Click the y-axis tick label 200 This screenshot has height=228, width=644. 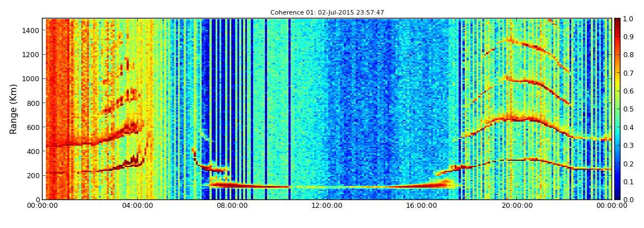(x=33, y=176)
